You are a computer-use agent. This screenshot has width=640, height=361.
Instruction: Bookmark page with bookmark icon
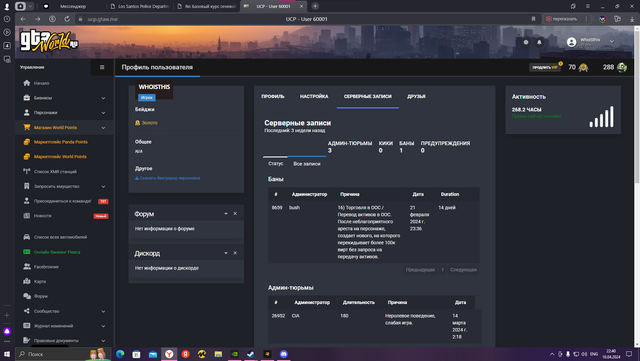tap(533, 19)
